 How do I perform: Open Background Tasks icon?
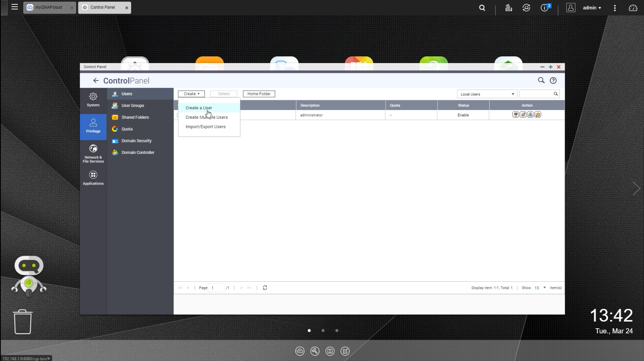click(x=508, y=7)
